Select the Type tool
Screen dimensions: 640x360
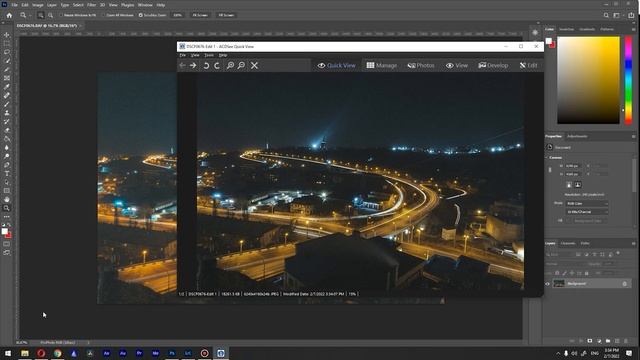7,173
